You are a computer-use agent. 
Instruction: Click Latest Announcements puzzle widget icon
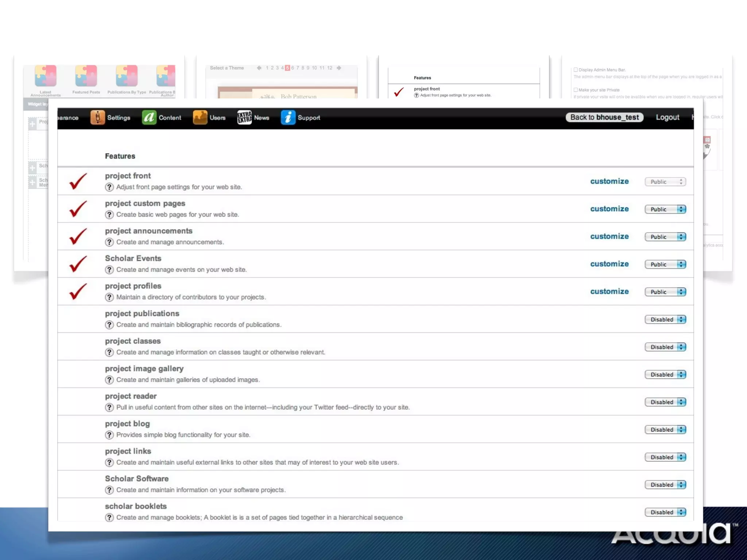[46, 76]
